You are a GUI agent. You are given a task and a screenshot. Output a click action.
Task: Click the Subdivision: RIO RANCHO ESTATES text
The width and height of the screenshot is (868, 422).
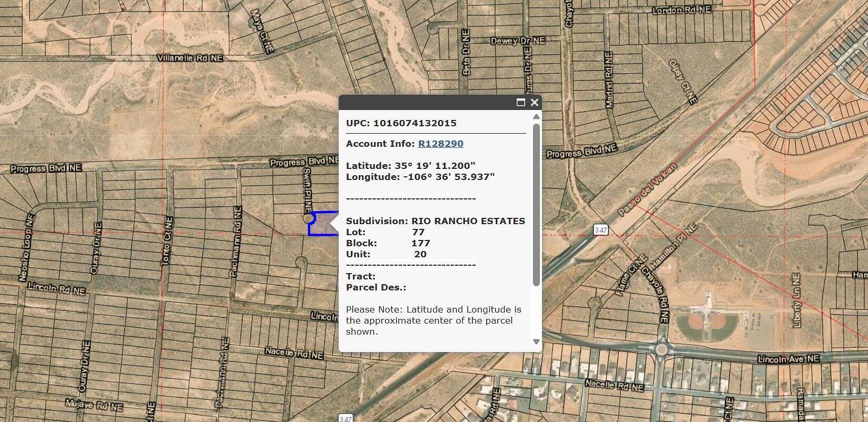click(x=436, y=221)
